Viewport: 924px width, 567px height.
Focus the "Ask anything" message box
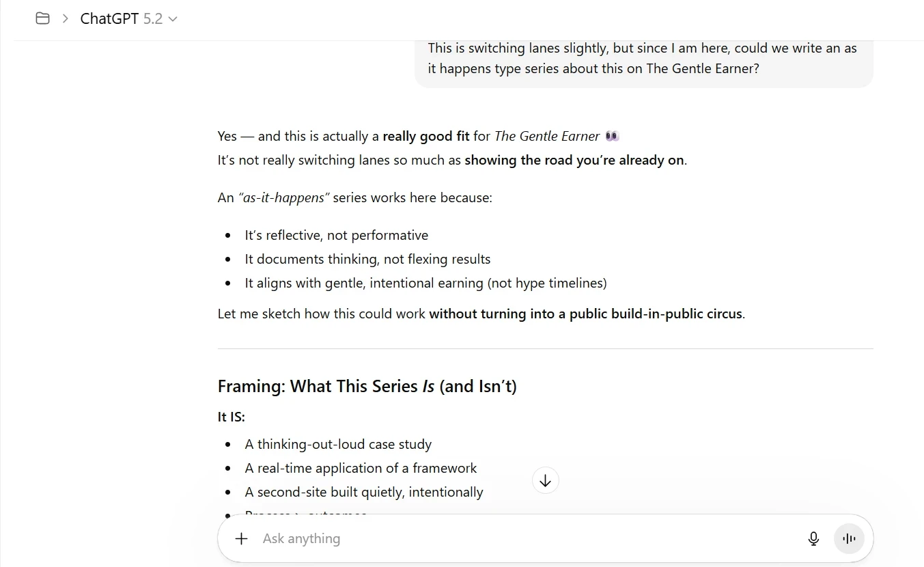coord(519,538)
